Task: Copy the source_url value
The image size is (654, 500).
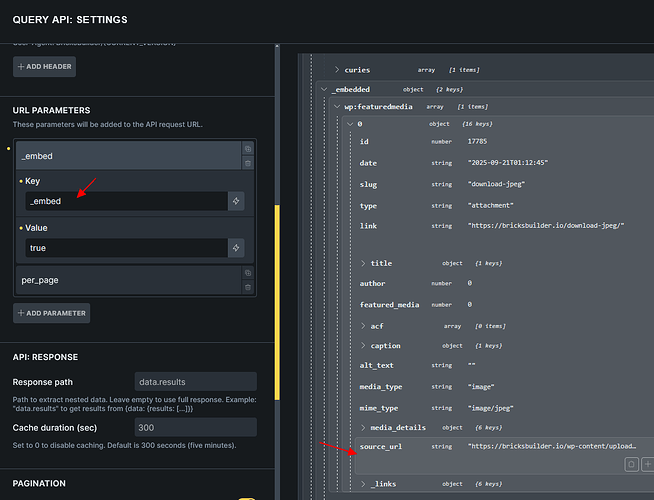Action: coord(631,464)
